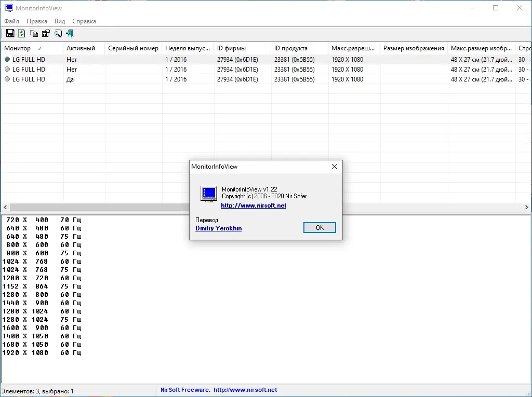Minimize the MonitorInfoView window
The width and height of the screenshot is (532, 397).
click(472, 8)
